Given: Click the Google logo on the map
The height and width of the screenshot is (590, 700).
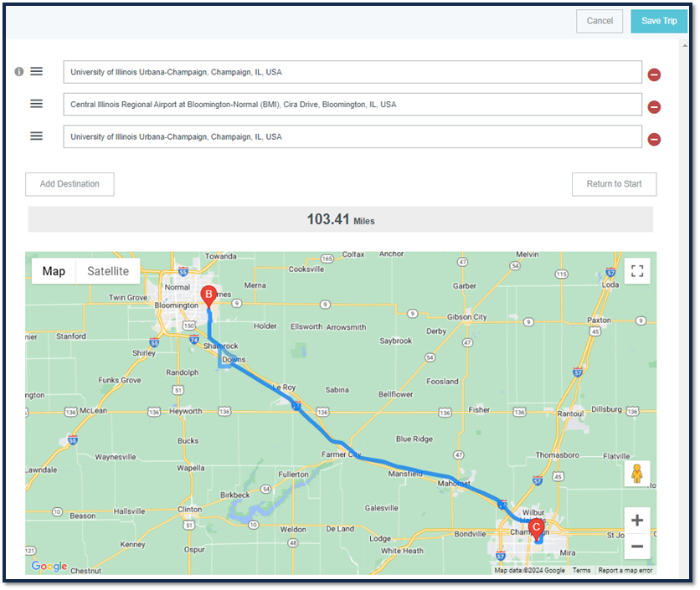Looking at the screenshot, I should [49, 566].
